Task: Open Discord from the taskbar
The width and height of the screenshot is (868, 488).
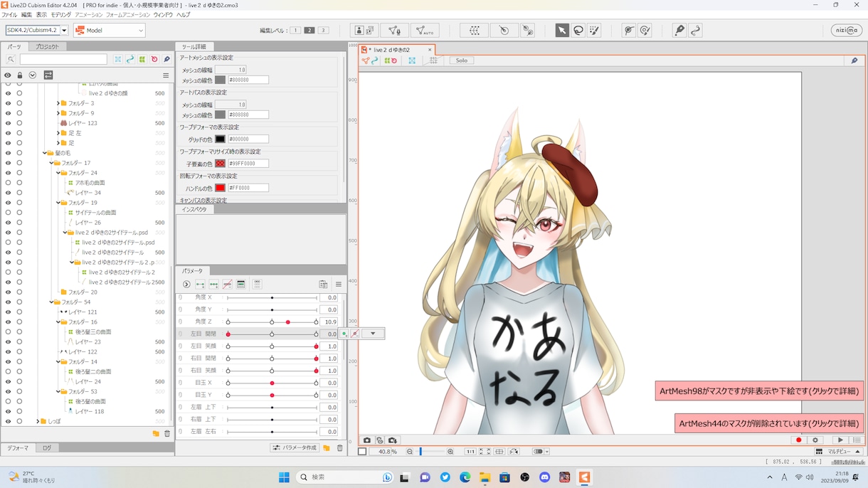Action: pyautogui.click(x=545, y=477)
